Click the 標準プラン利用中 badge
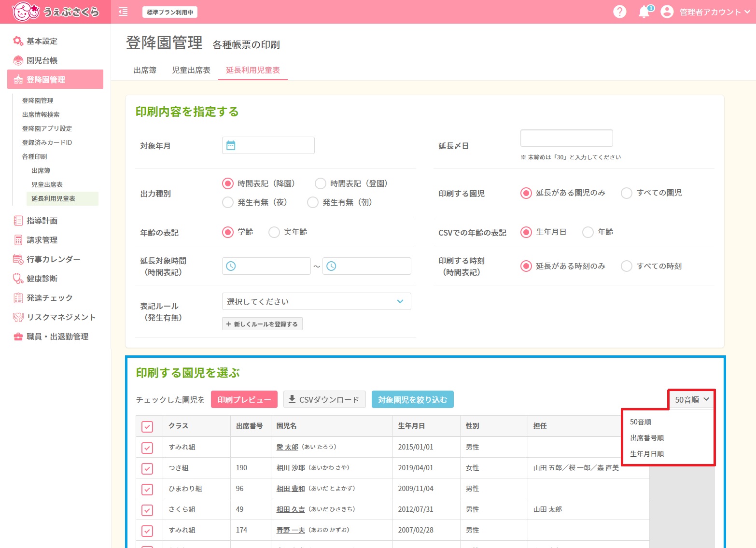The height and width of the screenshot is (548, 756). coord(170,12)
